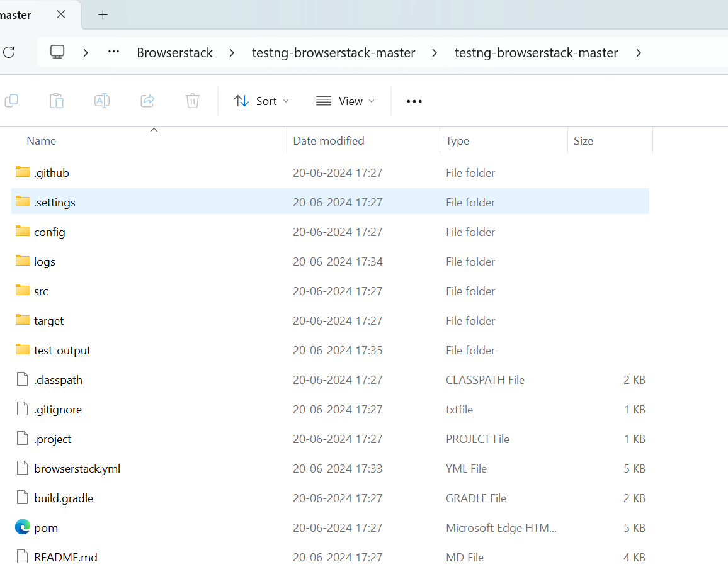Select the browserstack.yml file
728x584 pixels.
[x=77, y=469]
